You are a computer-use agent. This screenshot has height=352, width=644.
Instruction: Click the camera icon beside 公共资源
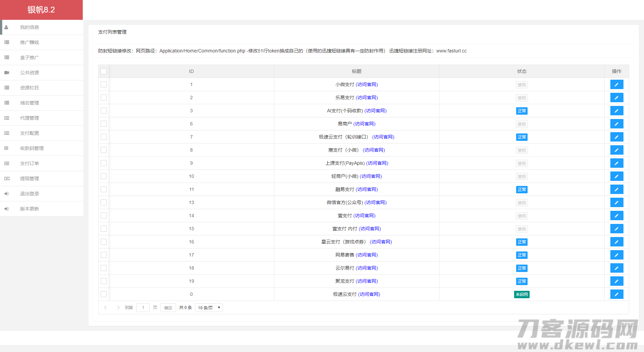(x=6, y=73)
